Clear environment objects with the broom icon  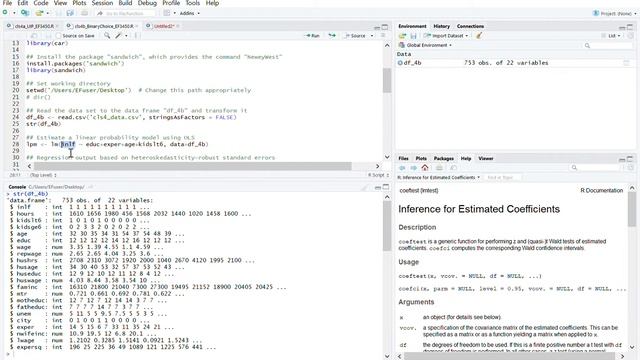coord(479,36)
